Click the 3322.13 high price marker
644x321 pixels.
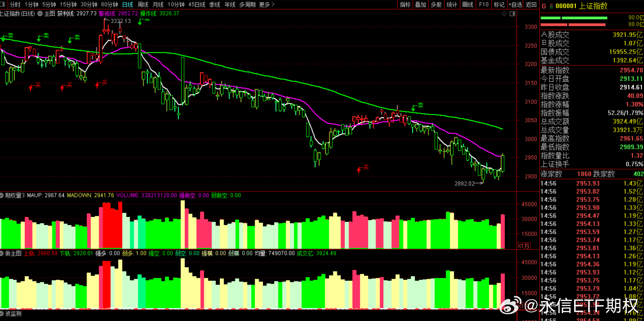click(121, 21)
